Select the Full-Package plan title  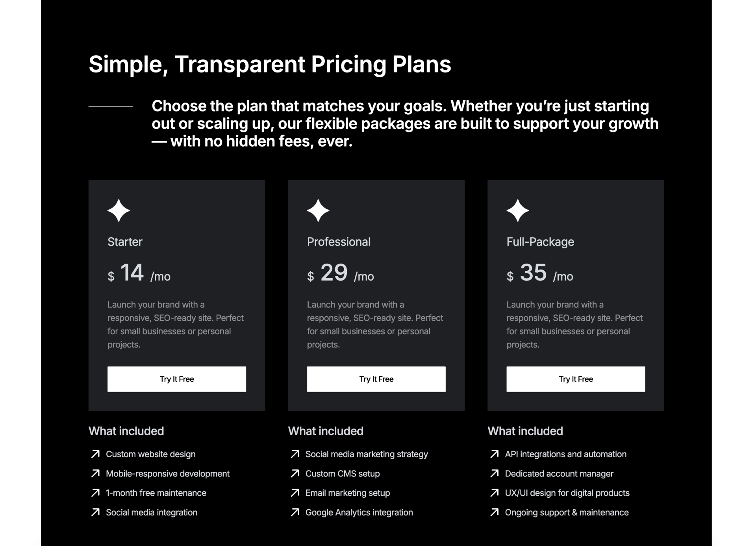point(540,242)
